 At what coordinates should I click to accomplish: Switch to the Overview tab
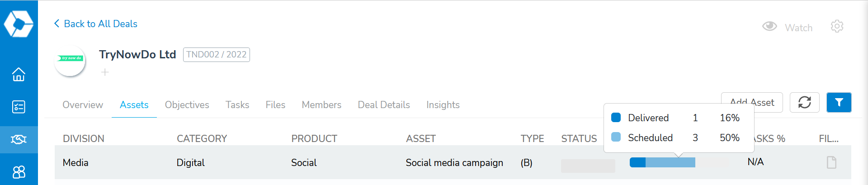[83, 105]
